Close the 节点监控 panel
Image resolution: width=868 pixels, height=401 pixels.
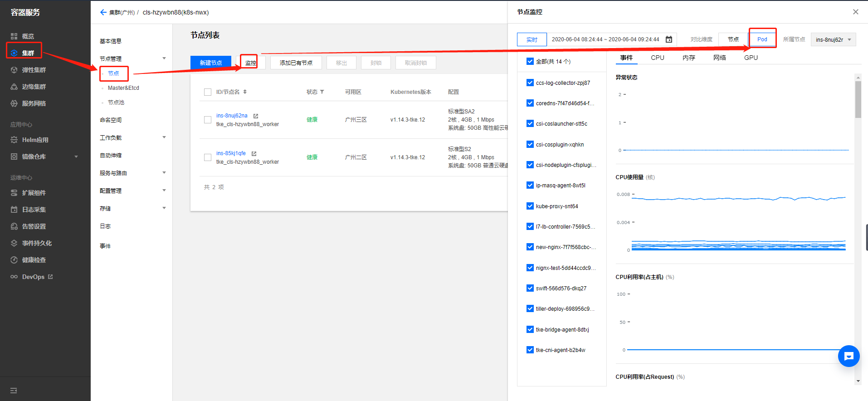(856, 12)
